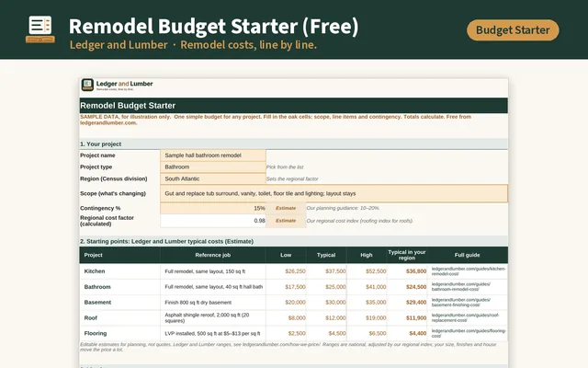The width and height of the screenshot is (588, 368).
Task: Select the regional cost factor 0.98 cell
Action: (213, 221)
